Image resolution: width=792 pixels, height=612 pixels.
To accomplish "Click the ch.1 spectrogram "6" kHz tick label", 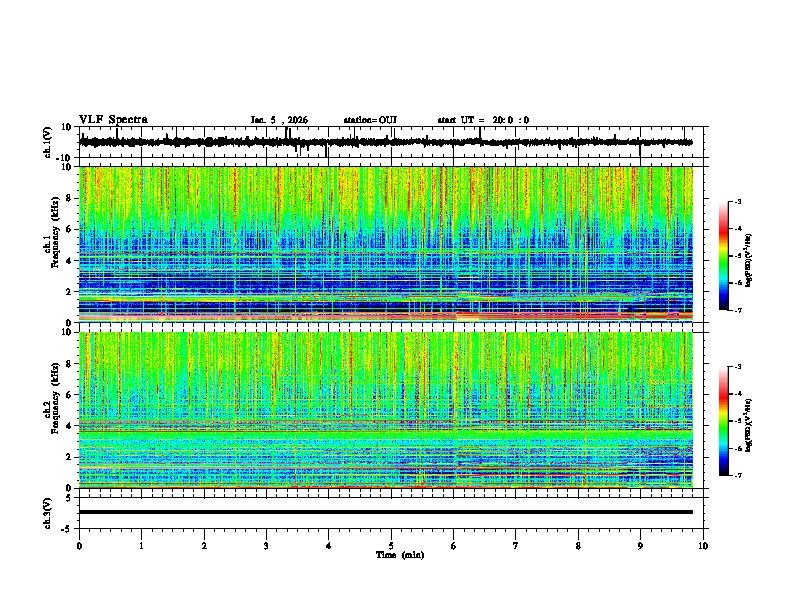I will [x=69, y=230].
